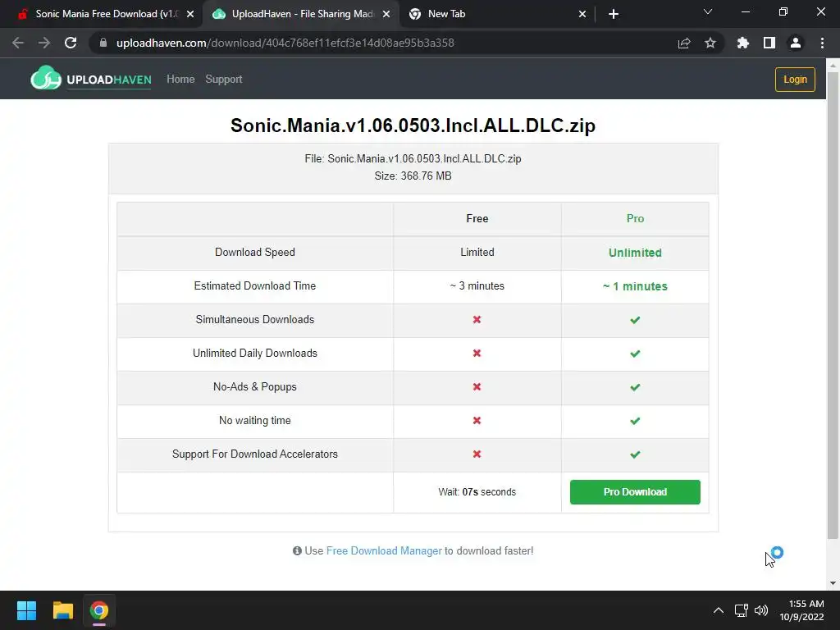Open File Explorer from the taskbar
840x630 pixels.
coord(63,610)
